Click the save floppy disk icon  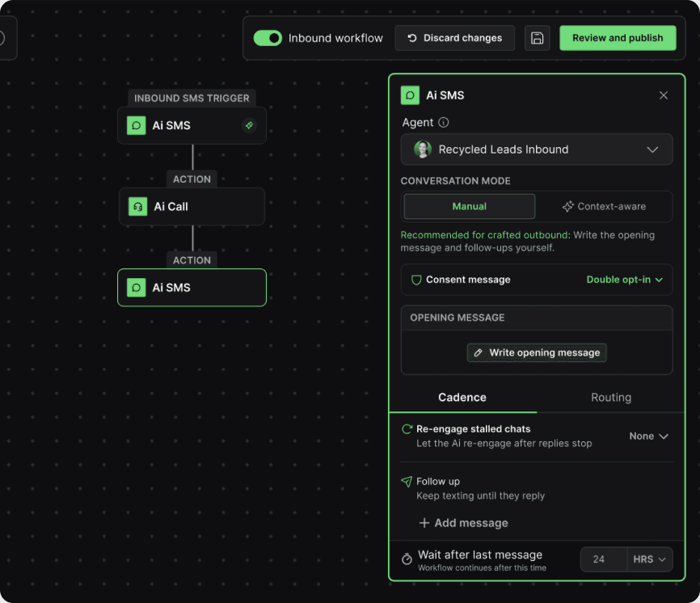pos(537,38)
